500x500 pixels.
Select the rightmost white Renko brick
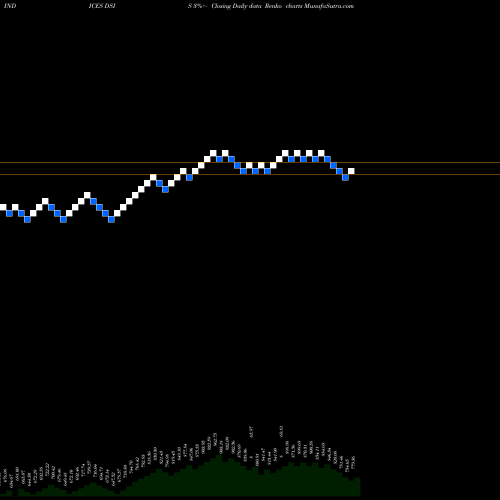[x=351, y=171]
